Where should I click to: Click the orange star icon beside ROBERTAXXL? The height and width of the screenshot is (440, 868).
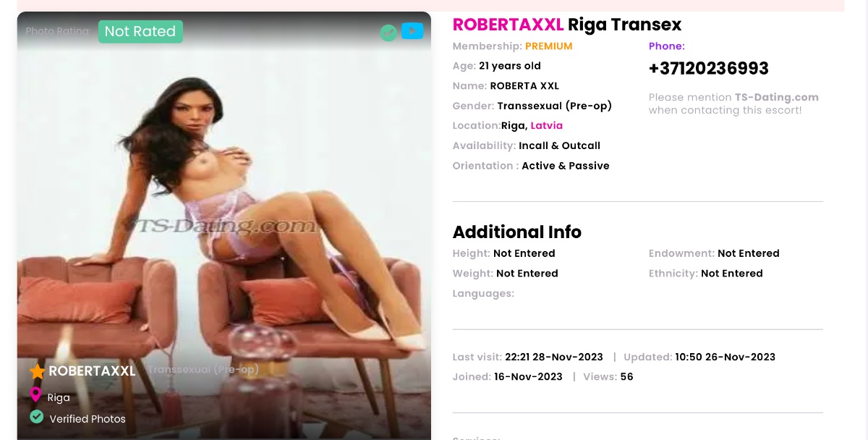tap(38, 372)
